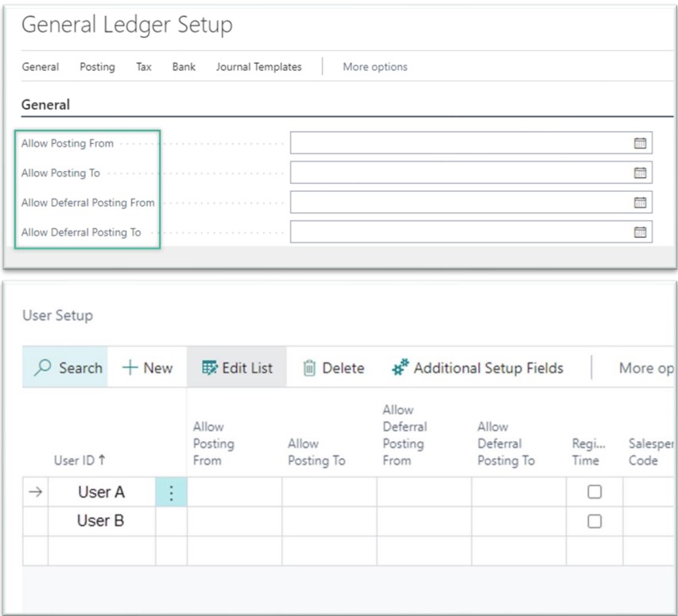Image resolution: width=678 pixels, height=616 pixels.
Task: Click User A's Allow Posting From cell
Action: click(234, 492)
